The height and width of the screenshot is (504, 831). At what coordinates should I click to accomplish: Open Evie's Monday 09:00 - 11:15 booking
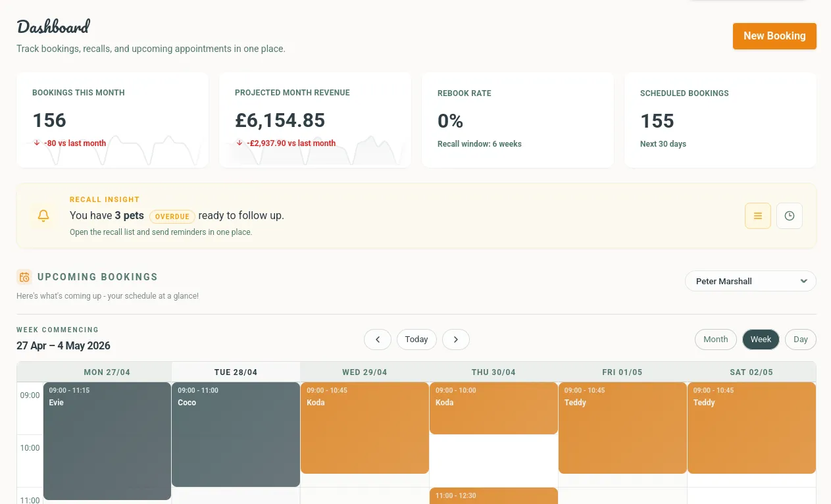point(107,441)
